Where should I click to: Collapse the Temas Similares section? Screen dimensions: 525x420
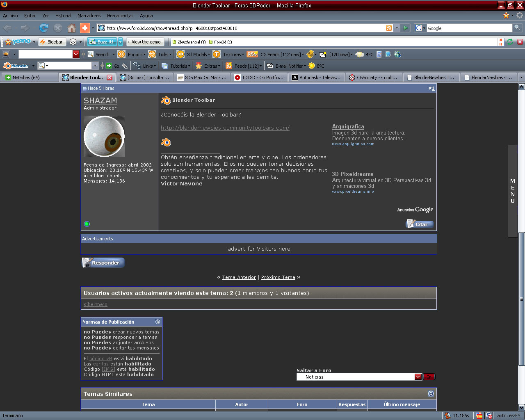tap(431, 394)
